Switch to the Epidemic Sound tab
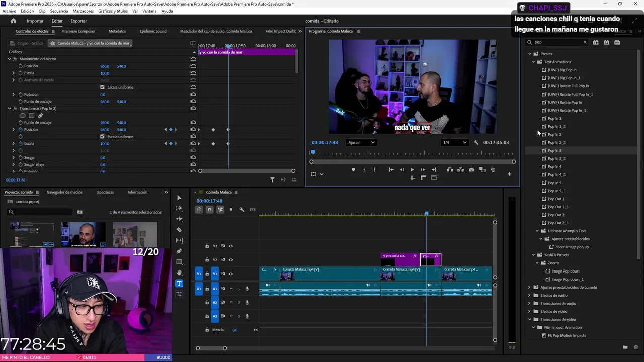Image resolution: width=644 pixels, height=362 pixels. tap(153, 31)
